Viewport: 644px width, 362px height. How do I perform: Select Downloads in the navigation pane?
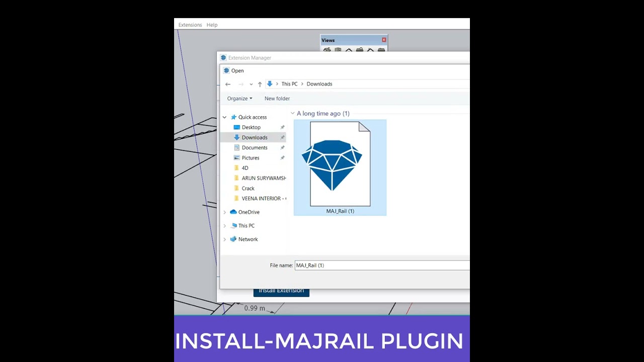[x=255, y=137]
